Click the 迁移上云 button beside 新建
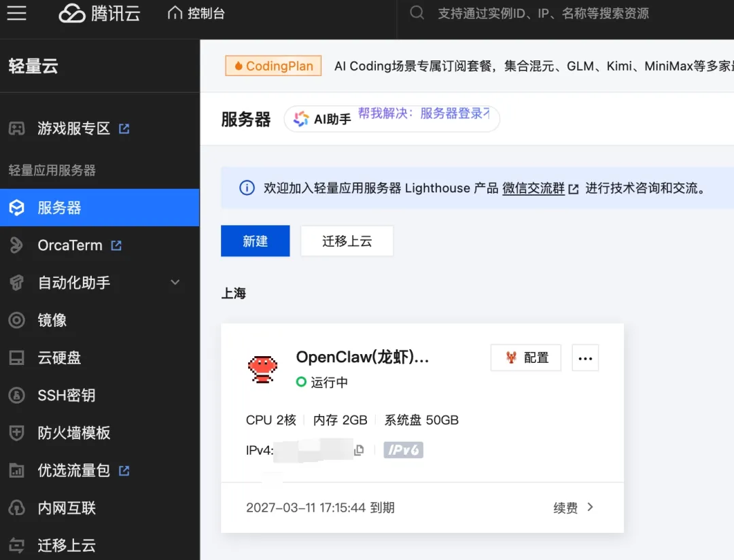Image resolution: width=734 pixels, height=560 pixels. click(347, 241)
